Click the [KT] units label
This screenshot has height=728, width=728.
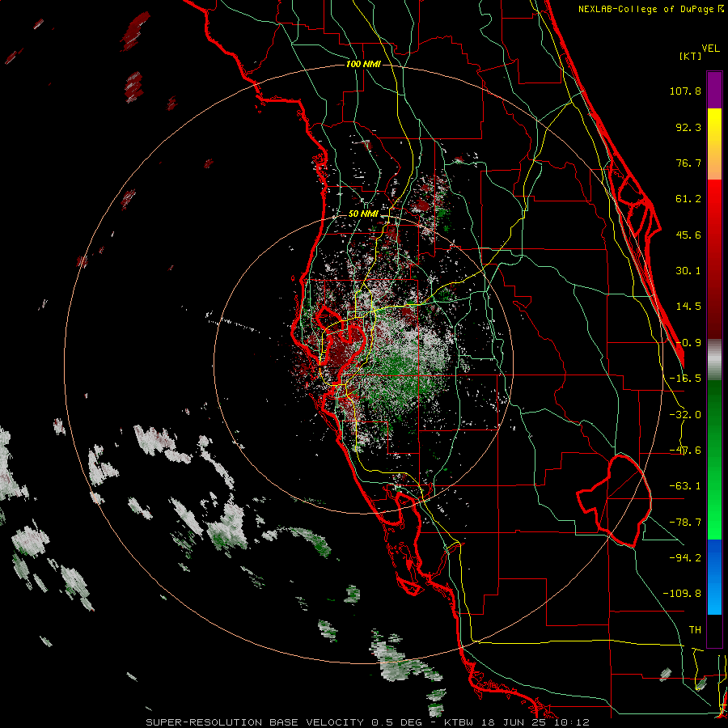[x=691, y=56]
